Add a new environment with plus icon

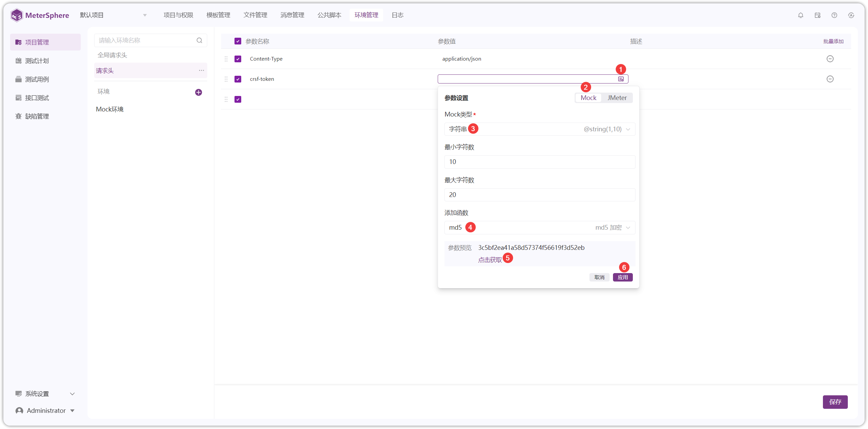click(x=198, y=92)
